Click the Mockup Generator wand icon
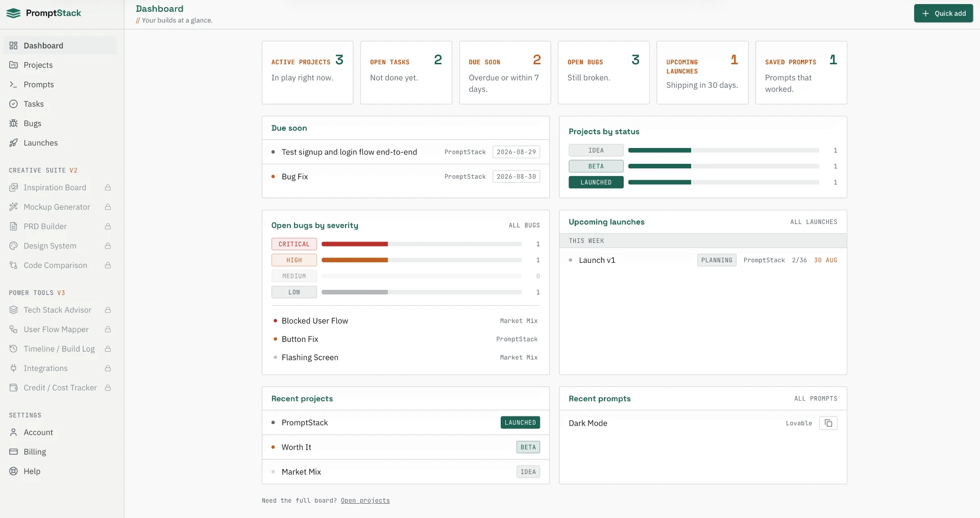Screen dimensions: 980x518 (x=13, y=207)
